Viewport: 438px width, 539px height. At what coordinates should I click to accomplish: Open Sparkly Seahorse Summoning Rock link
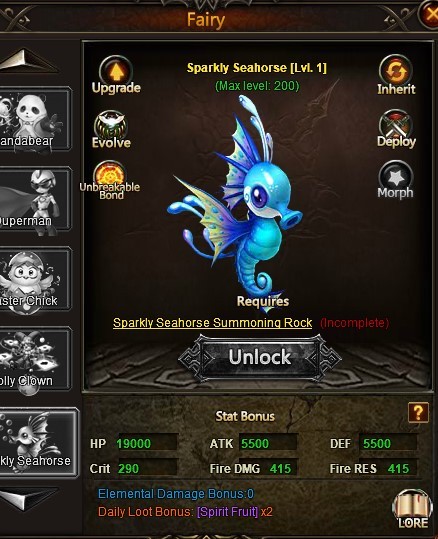pyautogui.click(x=212, y=323)
